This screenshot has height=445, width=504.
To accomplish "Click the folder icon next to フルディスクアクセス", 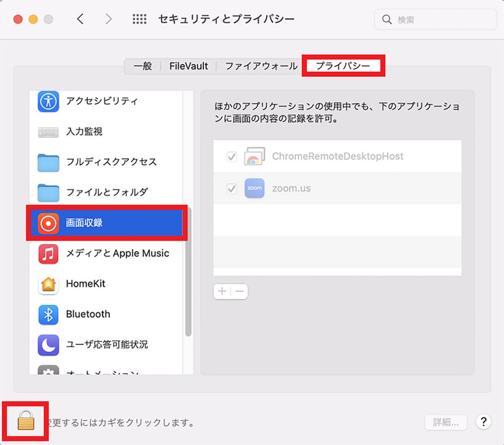I will (x=48, y=162).
